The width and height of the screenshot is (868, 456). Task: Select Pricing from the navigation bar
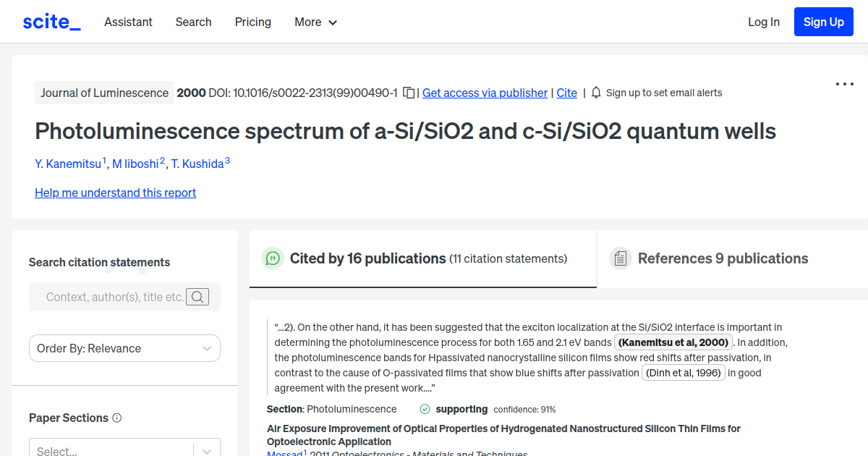[x=252, y=22]
